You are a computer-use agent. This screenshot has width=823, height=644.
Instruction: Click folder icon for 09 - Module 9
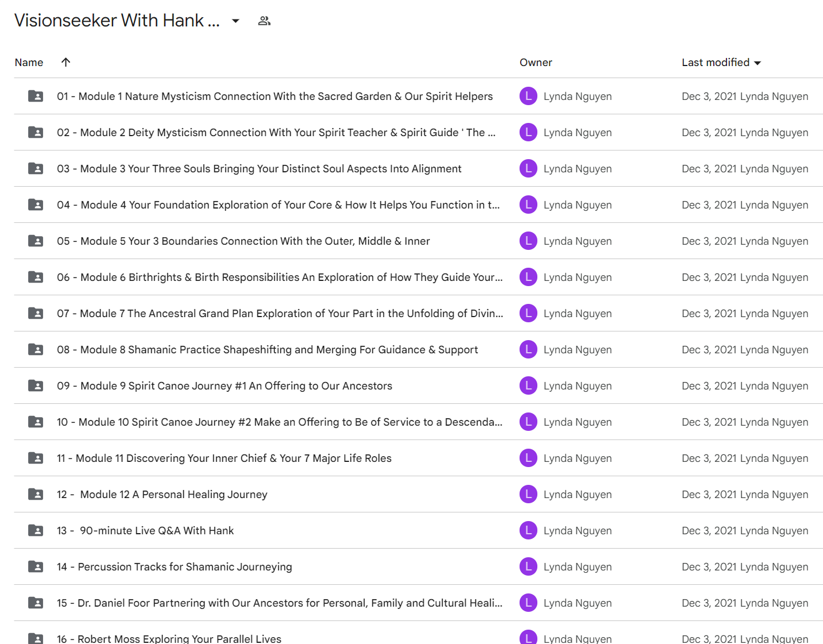[36, 385]
